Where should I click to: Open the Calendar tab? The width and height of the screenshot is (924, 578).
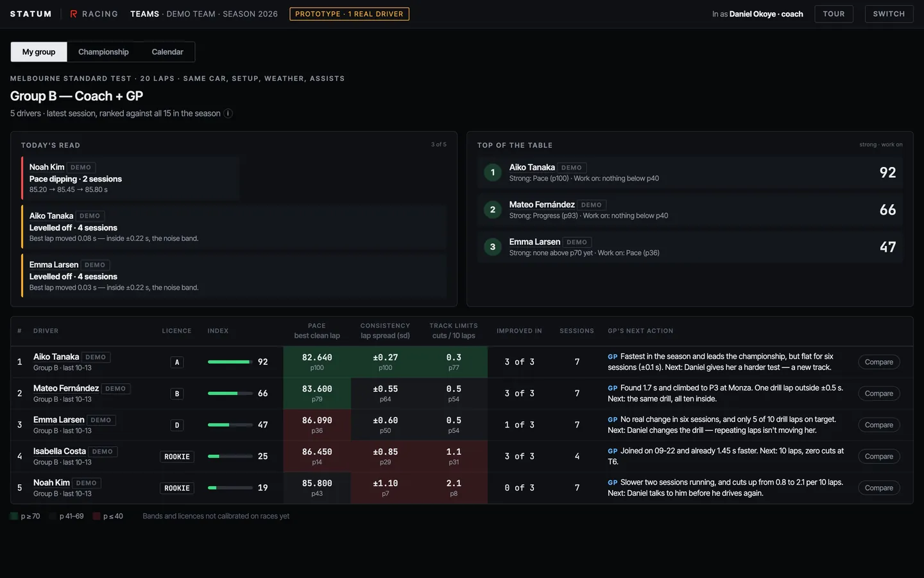click(167, 52)
